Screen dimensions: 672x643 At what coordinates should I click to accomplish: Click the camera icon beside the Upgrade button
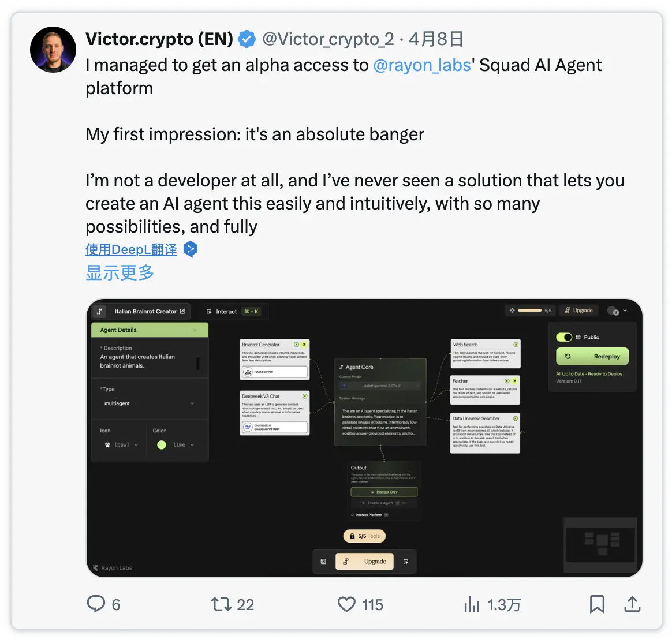pos(323,561)
